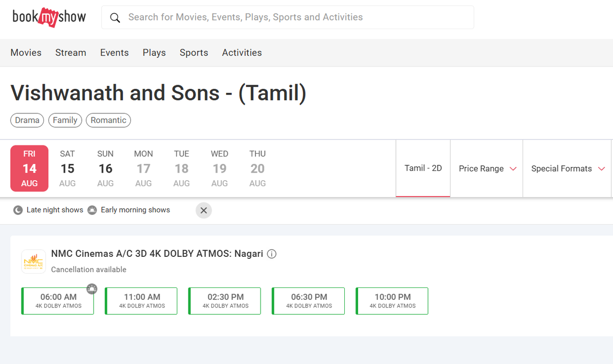Click the Early morning shows legend text
Screen dimensions: 613x364
[135, 210]
